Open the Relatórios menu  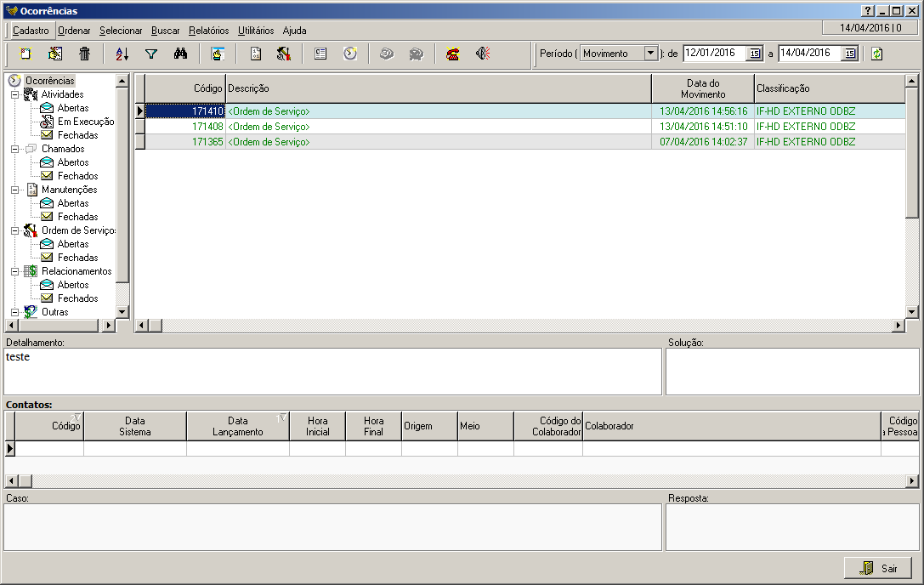click(x=208, y=31)
